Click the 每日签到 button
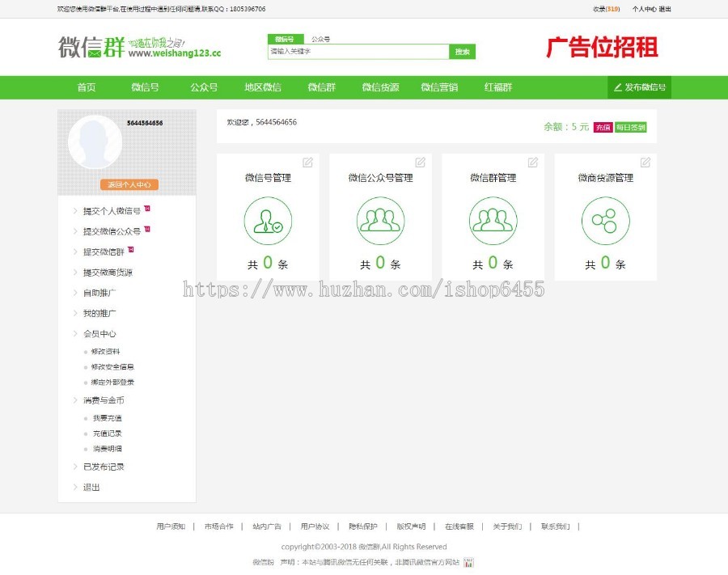This screenshot has width=728, height=575. (630, 127)
